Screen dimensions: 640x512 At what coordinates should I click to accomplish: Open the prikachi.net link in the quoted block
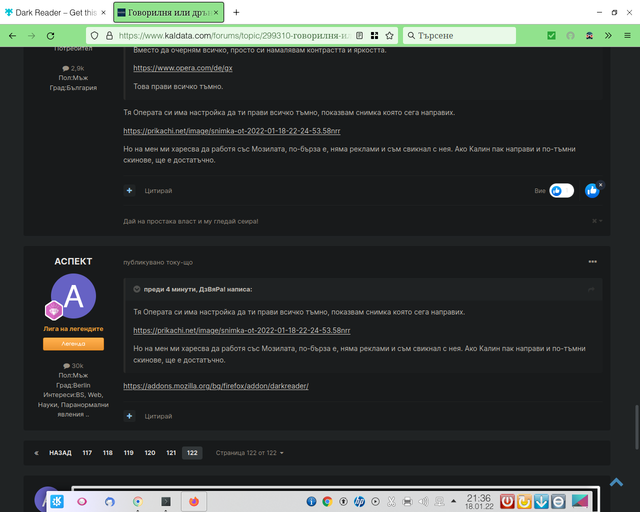coord(242,330)
